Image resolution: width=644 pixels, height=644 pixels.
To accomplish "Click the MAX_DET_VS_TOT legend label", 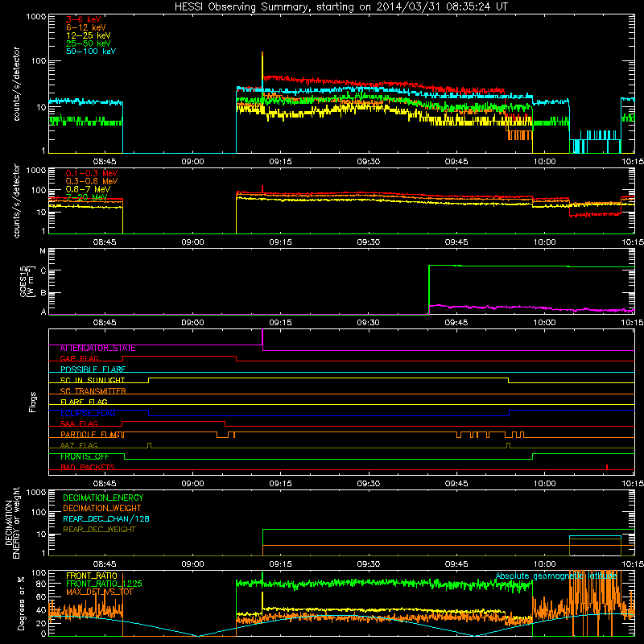I will coord(99,592).
